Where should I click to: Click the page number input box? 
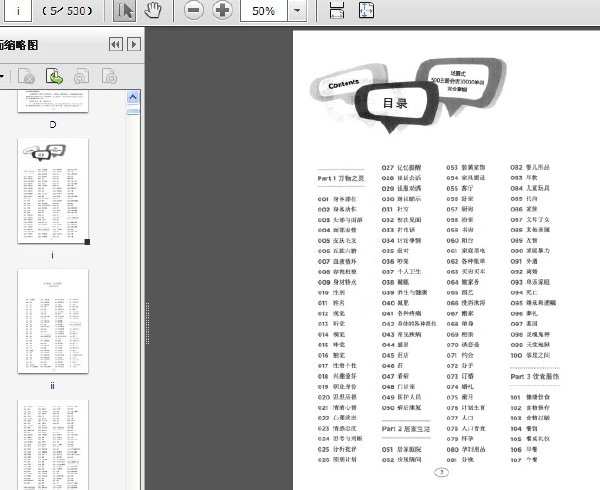tap(17, 11)
